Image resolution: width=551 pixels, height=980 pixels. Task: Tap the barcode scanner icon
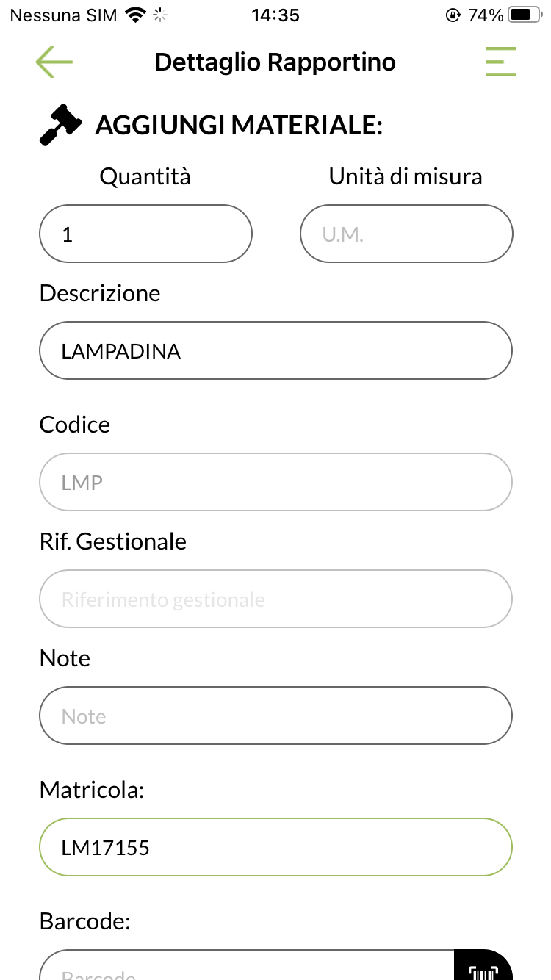(x=483, y=968)
